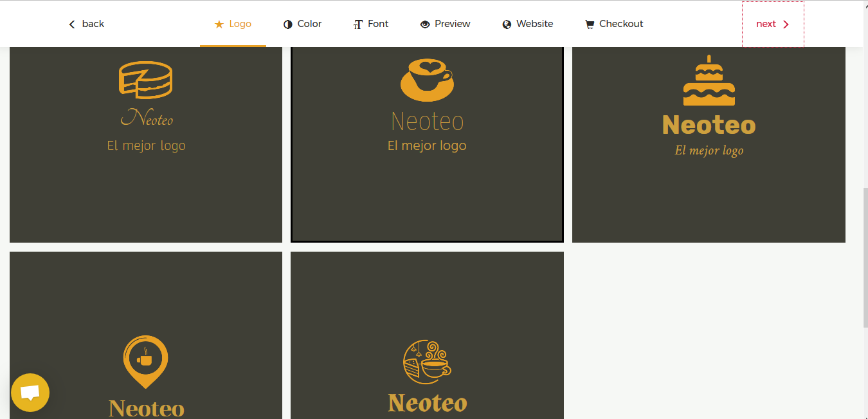Image resolution: width=868 pixels, height=419 pixels.
Task: Click script Neoteo text on cake logo
Action: (x=147, y=118)
